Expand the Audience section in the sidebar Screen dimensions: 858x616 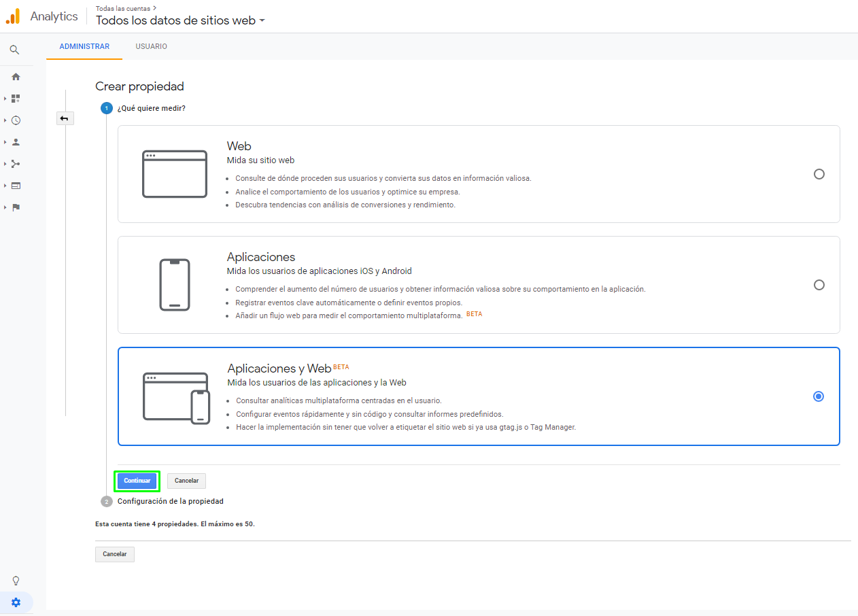coord(5,142)
